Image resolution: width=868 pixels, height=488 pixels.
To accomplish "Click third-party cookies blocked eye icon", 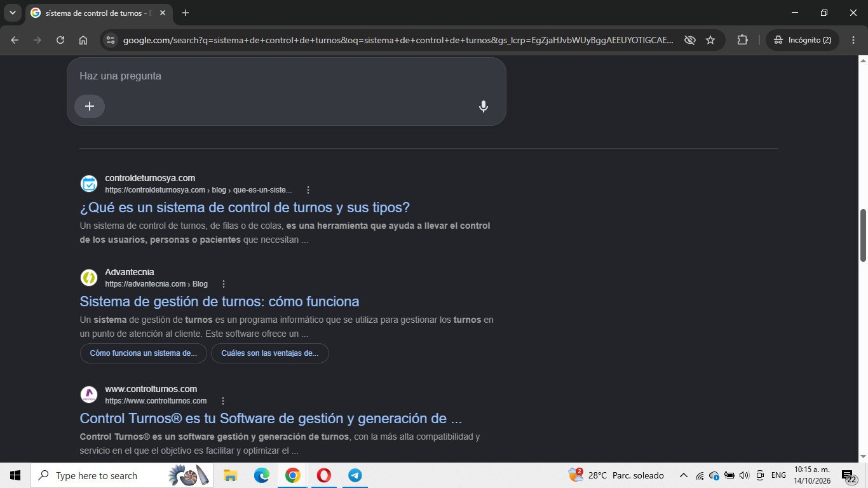I will 689,40.
